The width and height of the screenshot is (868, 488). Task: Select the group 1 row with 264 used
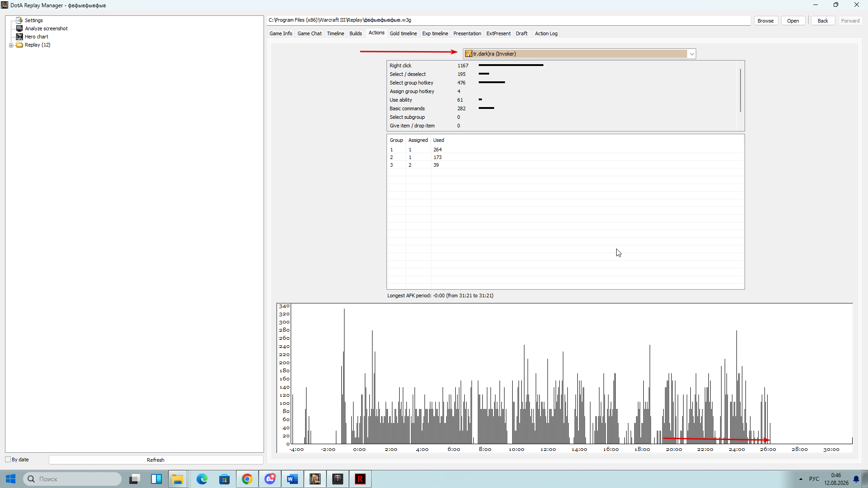click(565, 150)
